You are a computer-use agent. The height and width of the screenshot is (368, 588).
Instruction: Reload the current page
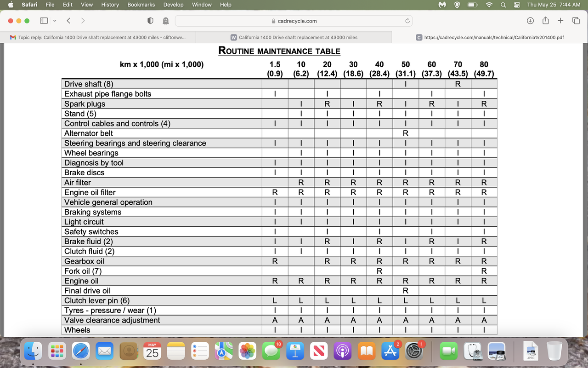click(x=407, y=21)
